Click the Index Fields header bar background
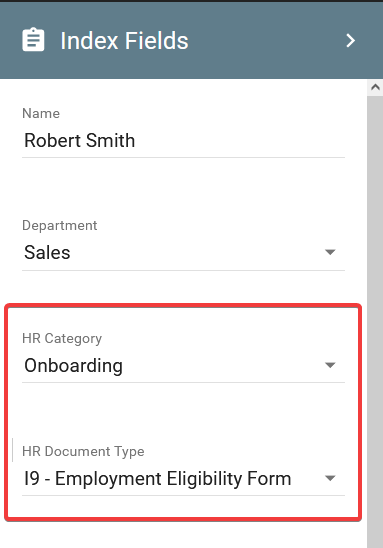The height and width of the screenshot is (548, 383). click(x=266, y=41)
